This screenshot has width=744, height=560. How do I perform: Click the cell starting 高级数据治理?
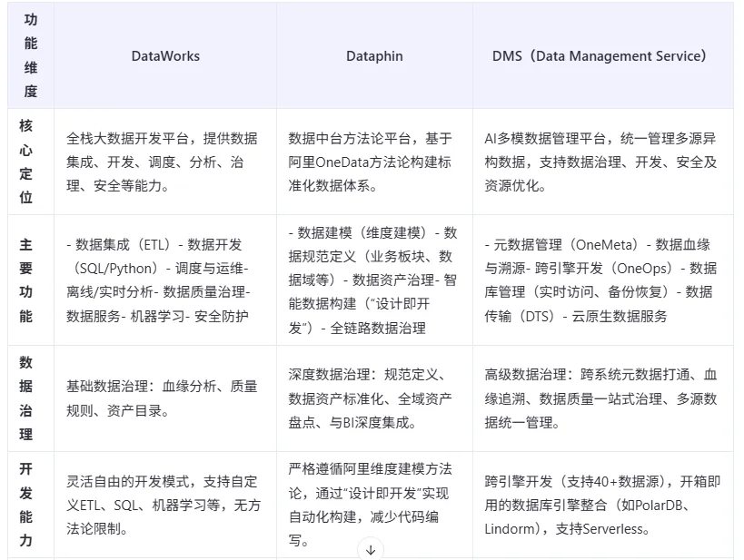pos(603,398)
